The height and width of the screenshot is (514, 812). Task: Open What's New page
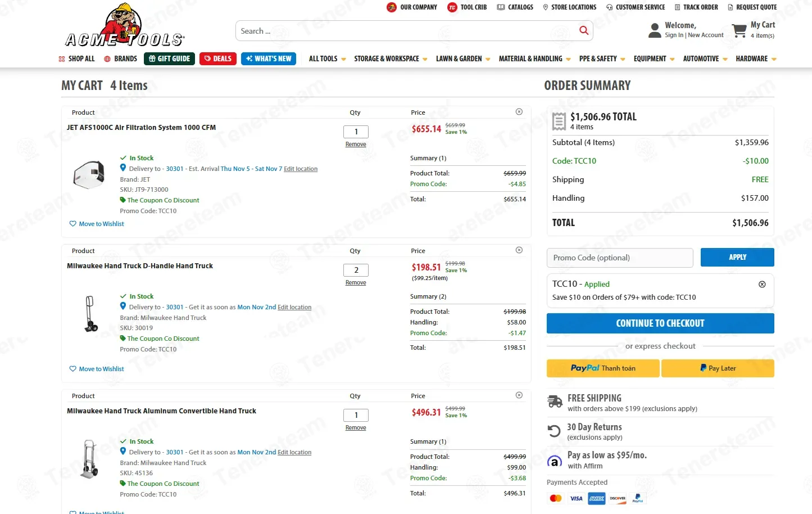[x=269, y=58]
